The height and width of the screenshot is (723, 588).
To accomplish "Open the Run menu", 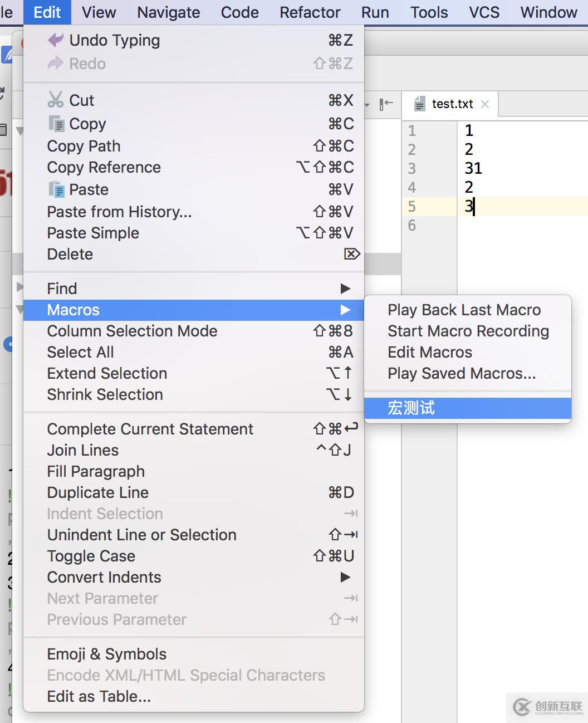I will [x=375, y=12].
